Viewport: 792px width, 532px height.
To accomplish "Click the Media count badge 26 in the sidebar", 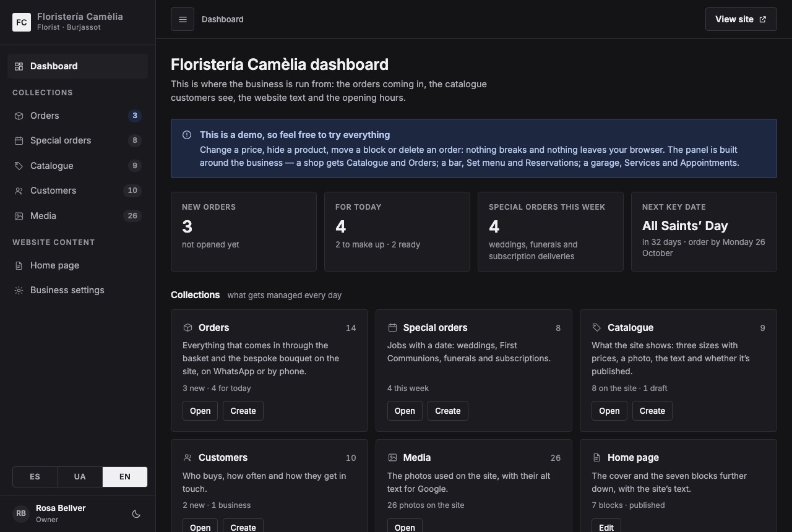I will coord(132,216).
